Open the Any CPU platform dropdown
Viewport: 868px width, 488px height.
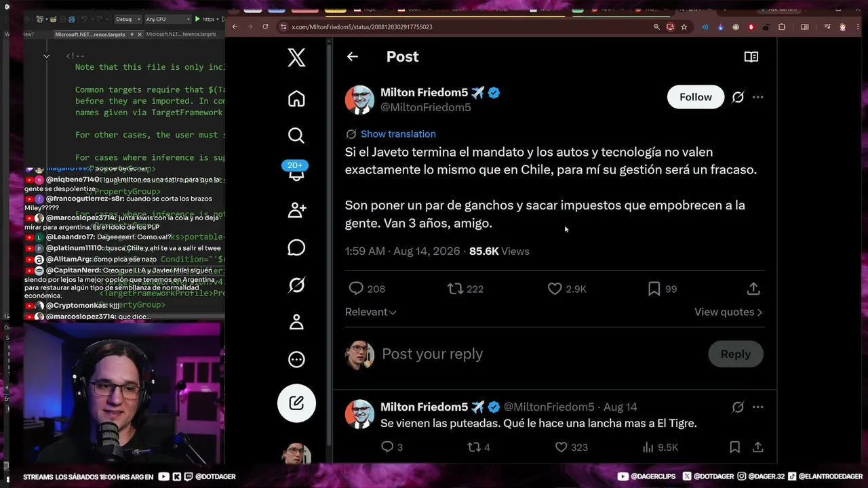[x=167, y=19]
